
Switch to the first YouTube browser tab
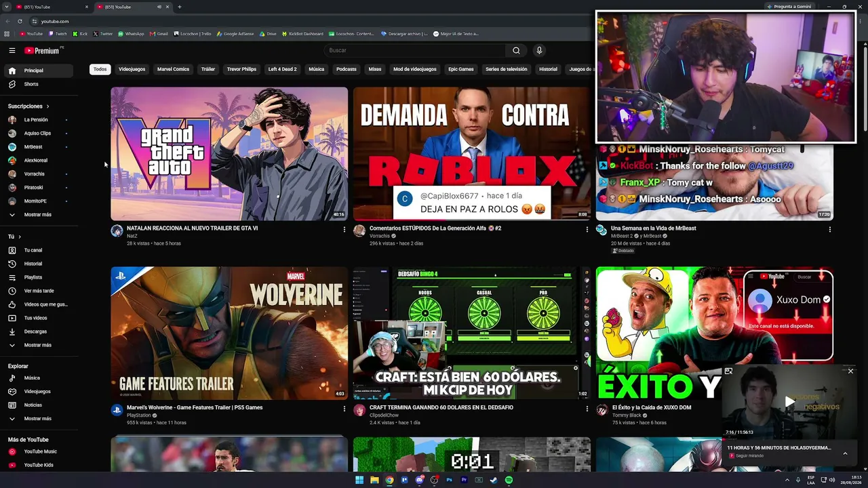coord(53,7)
